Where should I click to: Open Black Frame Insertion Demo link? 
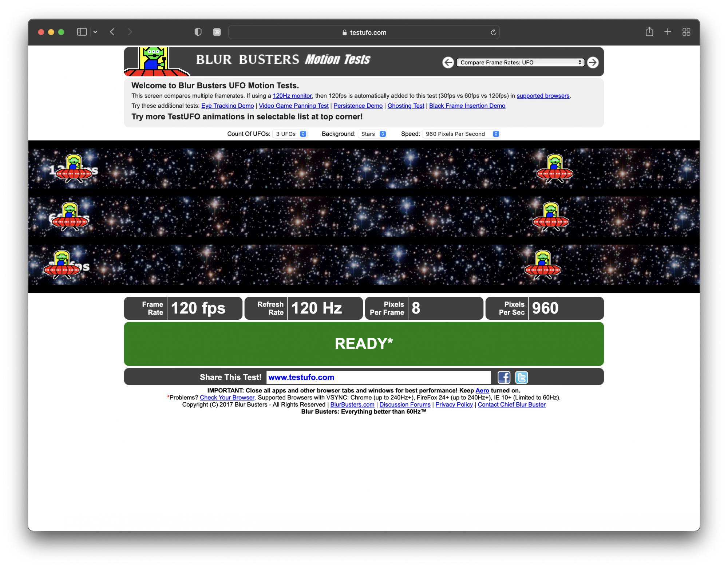point(467,106)
